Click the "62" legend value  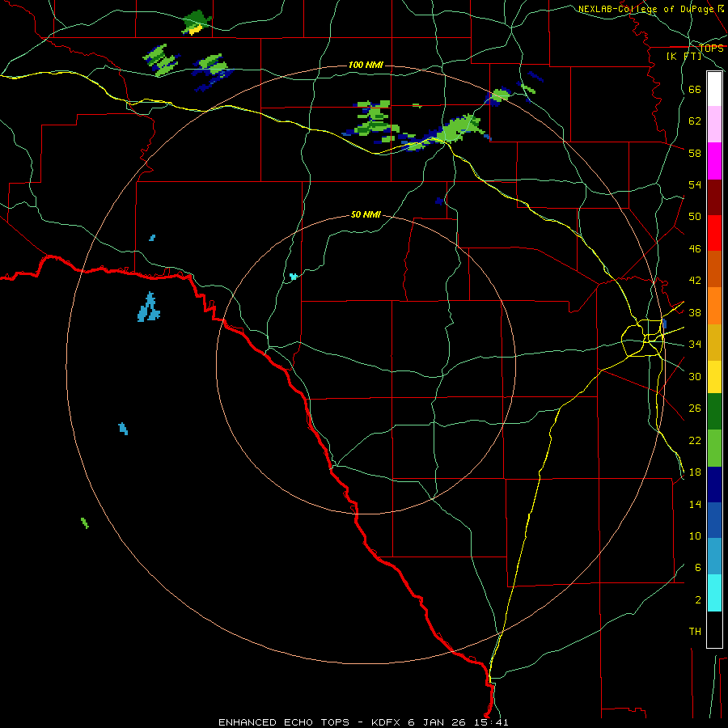[695, 121]
